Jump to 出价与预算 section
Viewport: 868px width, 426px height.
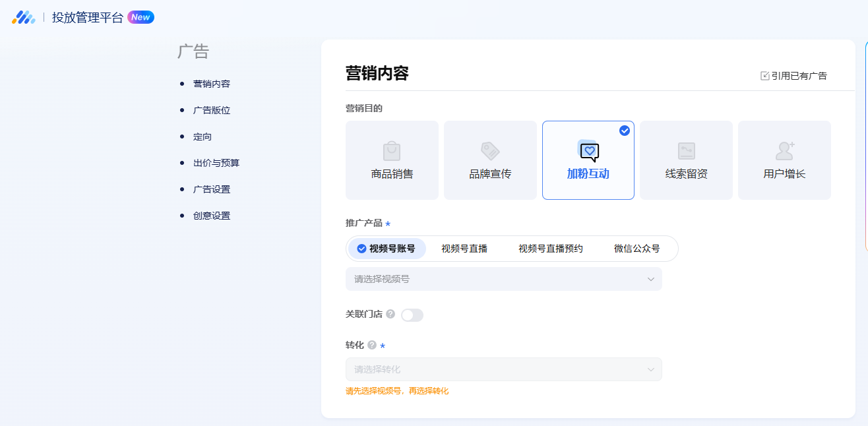(x=216, y=163)
